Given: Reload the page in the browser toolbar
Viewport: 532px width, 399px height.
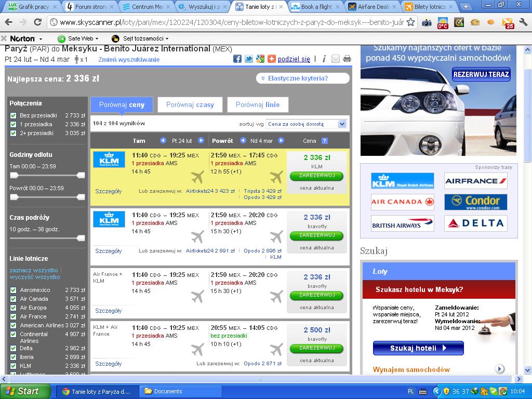Looking at the screenshot, I should click(x=37, y=22).
